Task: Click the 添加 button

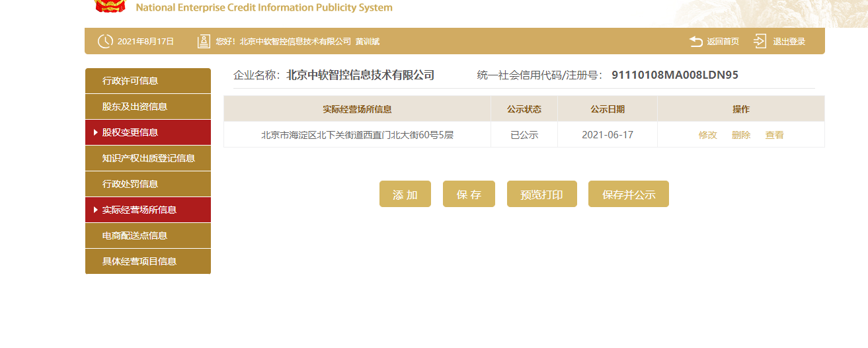Action: click(x=405, y=194)
